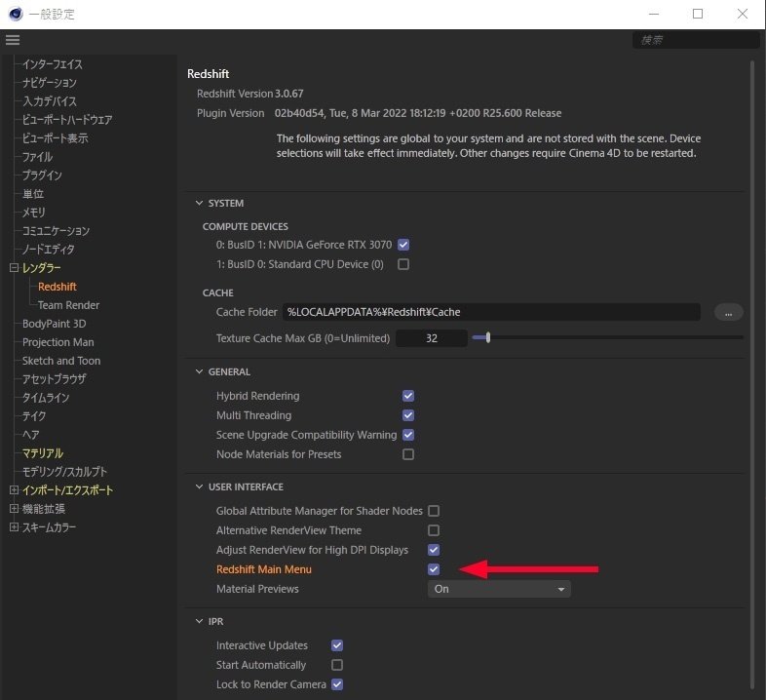Image resolution: width=766 pixels, height=700 pixels.
Task: Enable Alternative RenderView Theme checkbox
Action: click(x=434, y=530)
